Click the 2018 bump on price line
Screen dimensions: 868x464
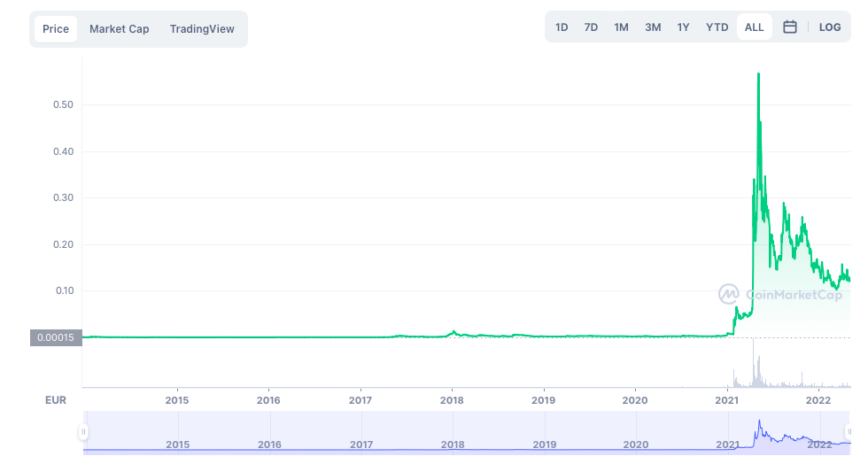pos(453,332)
